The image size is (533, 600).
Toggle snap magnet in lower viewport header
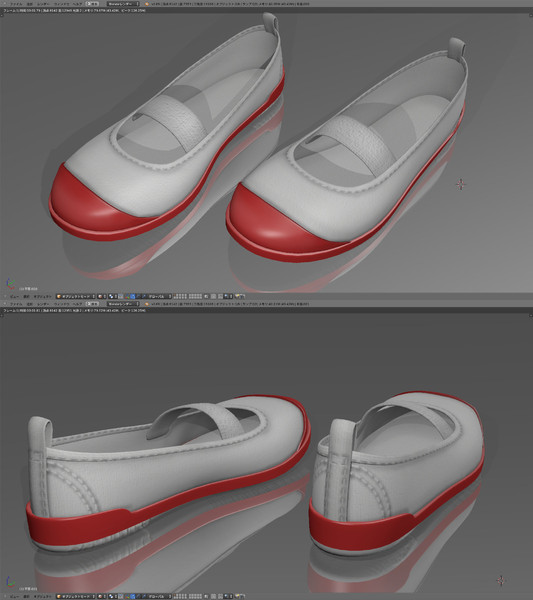pos(220,597)
